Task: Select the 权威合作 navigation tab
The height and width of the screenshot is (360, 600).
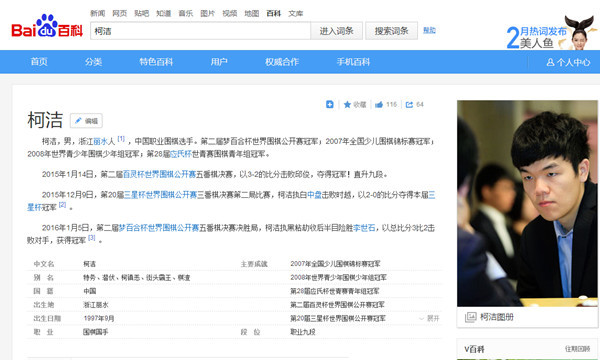Action: coord(282,62)
